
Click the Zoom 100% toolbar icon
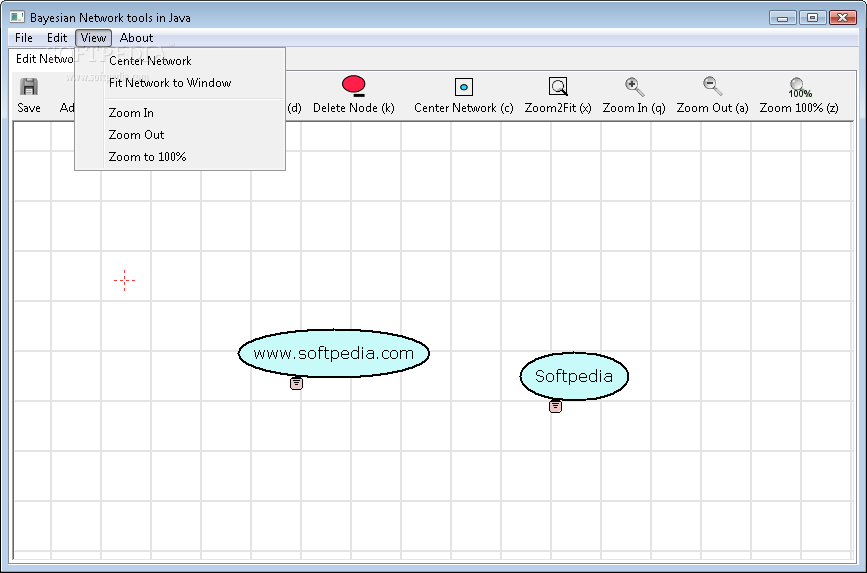(799, 87)
